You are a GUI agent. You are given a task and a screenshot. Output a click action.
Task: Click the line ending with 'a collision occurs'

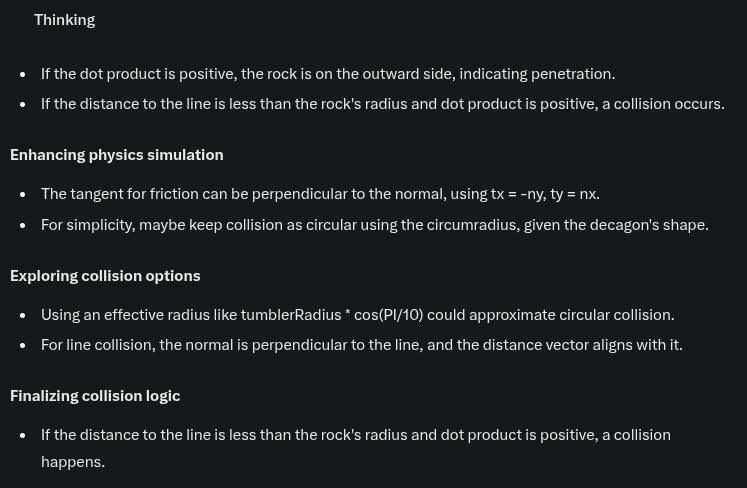(383, 104)
